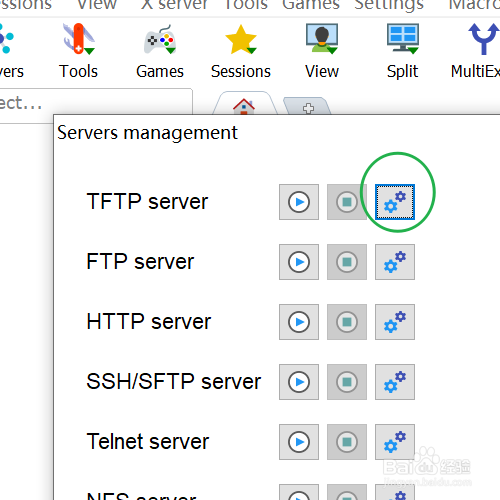Image resolution: width=500 pixels, height=500 pixels.
Task: Open the Tools toolbar icon
Action: click(x=79, y=39)
